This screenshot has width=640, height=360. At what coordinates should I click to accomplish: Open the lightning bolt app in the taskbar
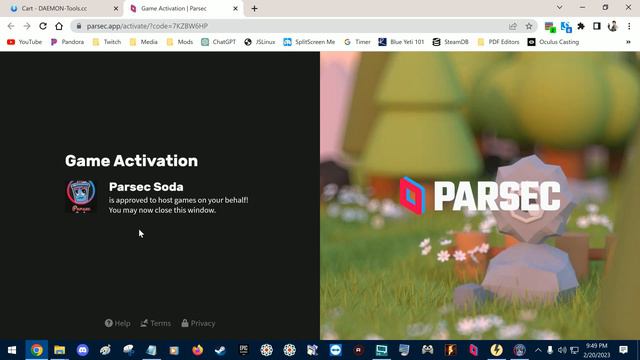click(496, 350)
